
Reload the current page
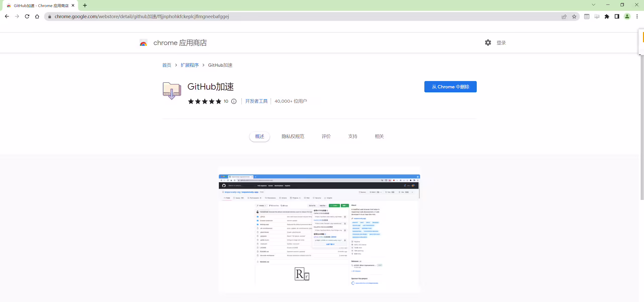pos(27,16)
